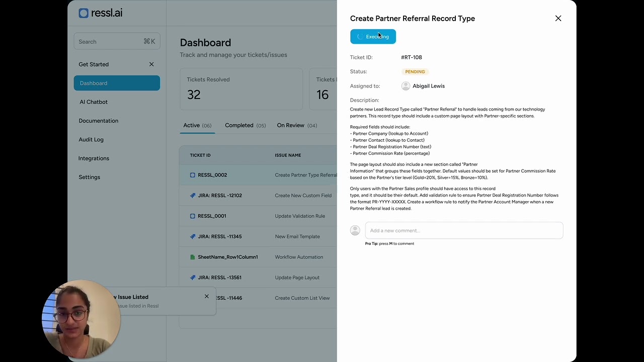Click the Tickets Resolved card

(x=242, y=89)
